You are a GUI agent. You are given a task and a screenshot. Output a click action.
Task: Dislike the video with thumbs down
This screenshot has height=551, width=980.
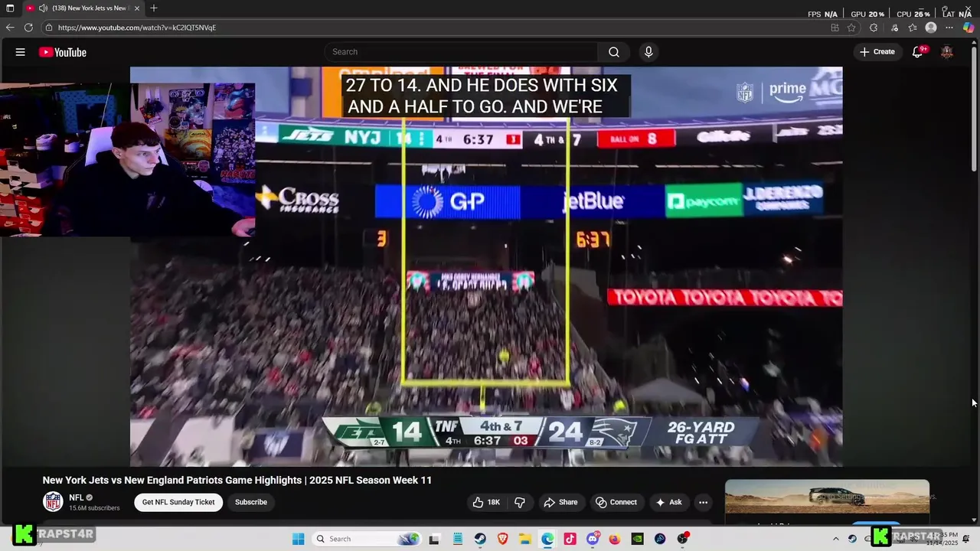(520, 502)
